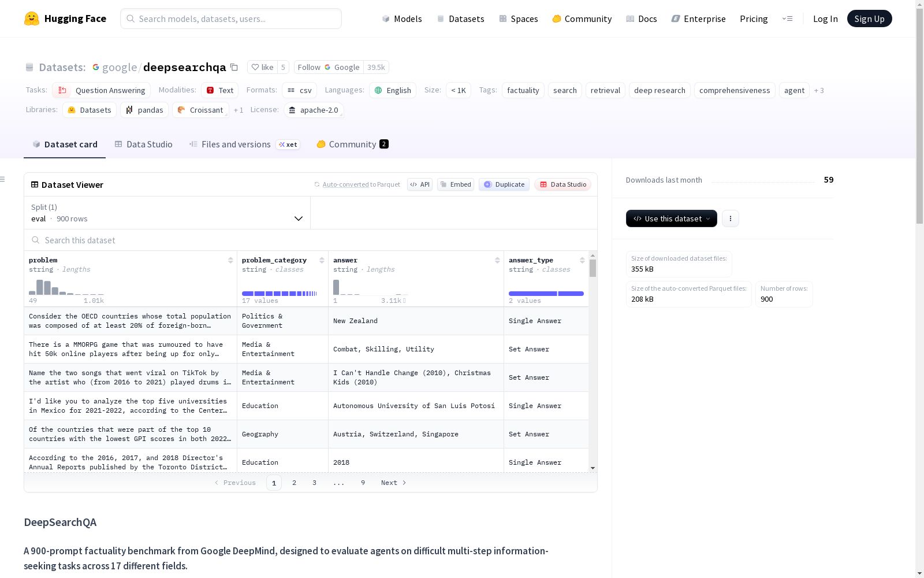Click the New Zealand answer cell
This screenshot has height=578, width=924.
point(416,321)
